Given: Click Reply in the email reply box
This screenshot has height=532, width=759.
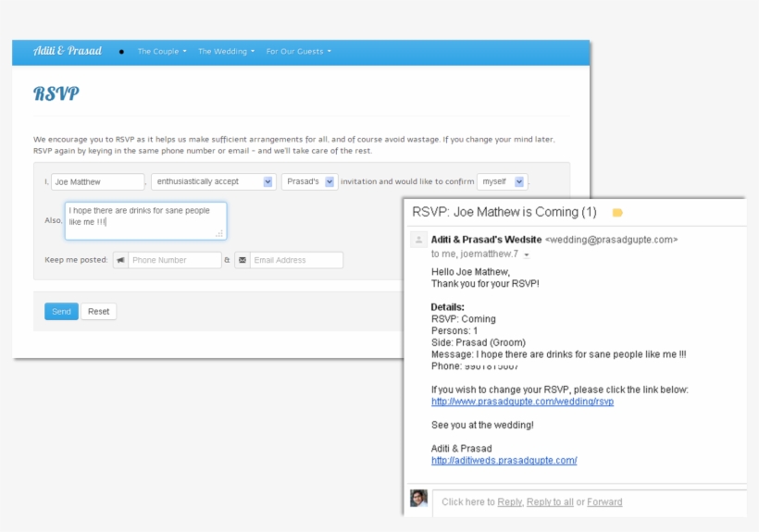Looking at the screenshot, I should [510, 502].
